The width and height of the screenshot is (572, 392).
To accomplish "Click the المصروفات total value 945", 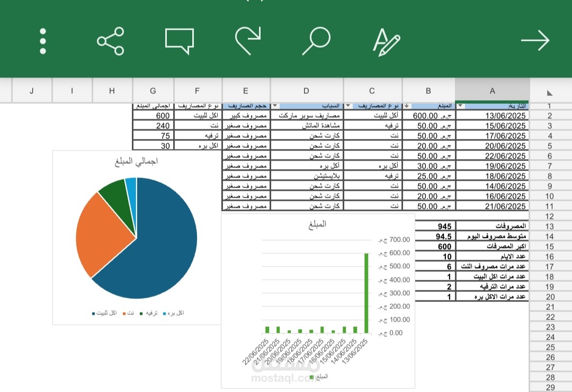I will tap(435, 226).
